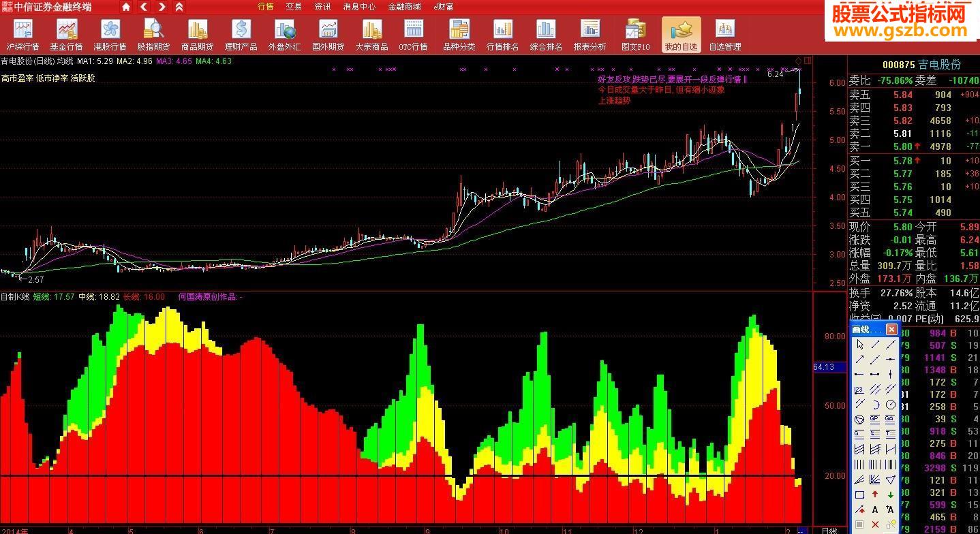Open 我的自选 watchlist icon
Viewport: 980px width, 534px height.
(681, 35)
